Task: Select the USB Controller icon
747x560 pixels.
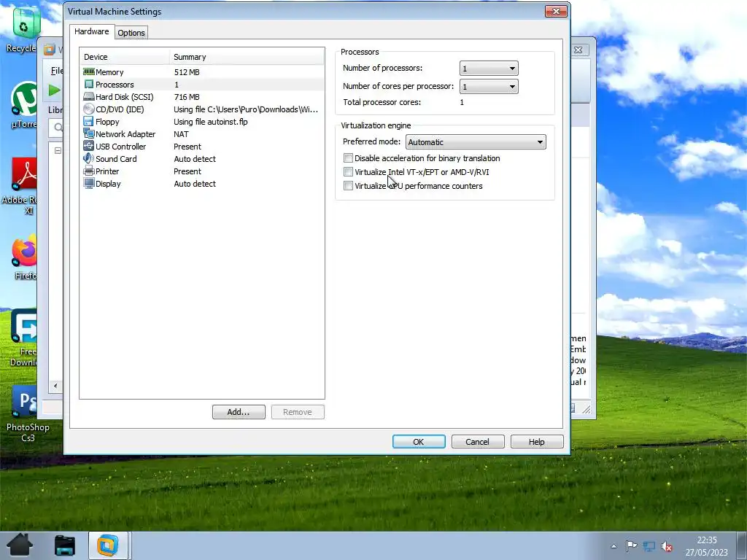Action: (x=88, y=146)
